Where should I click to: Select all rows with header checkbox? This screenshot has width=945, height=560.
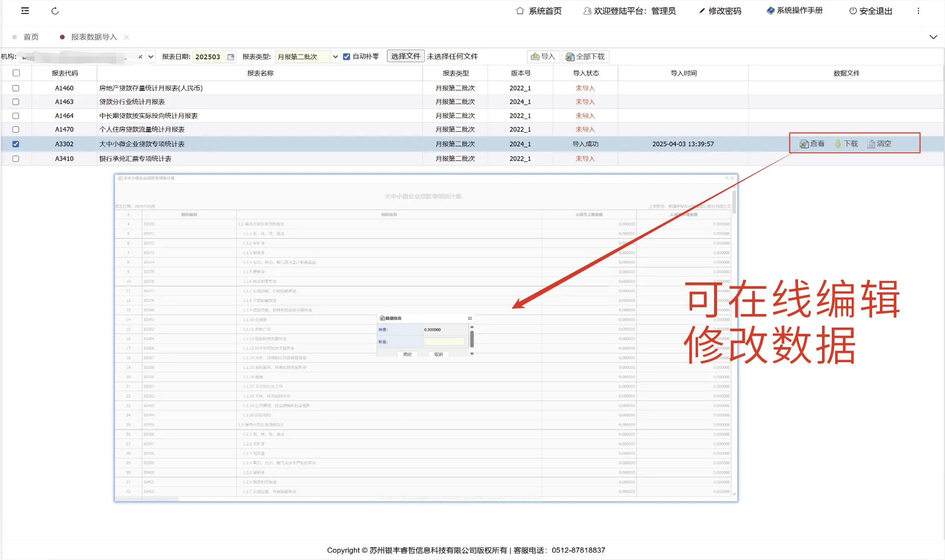click(x=16, y=73)
